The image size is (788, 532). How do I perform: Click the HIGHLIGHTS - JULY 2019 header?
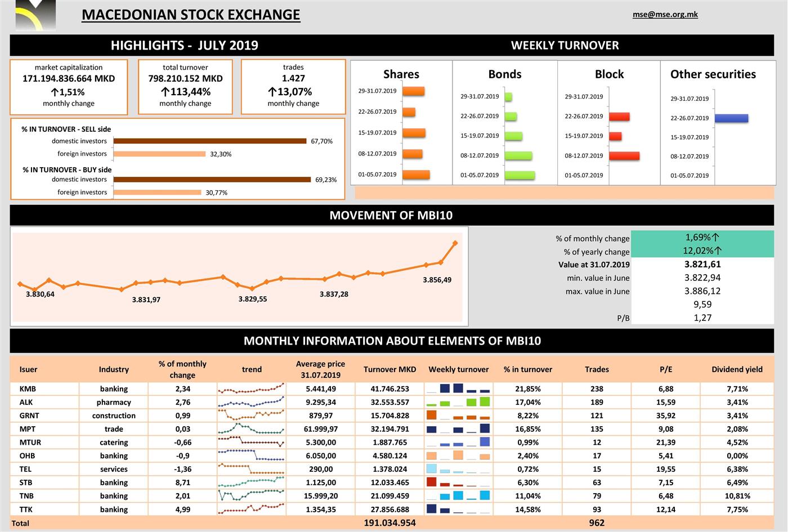click(184, 46)
